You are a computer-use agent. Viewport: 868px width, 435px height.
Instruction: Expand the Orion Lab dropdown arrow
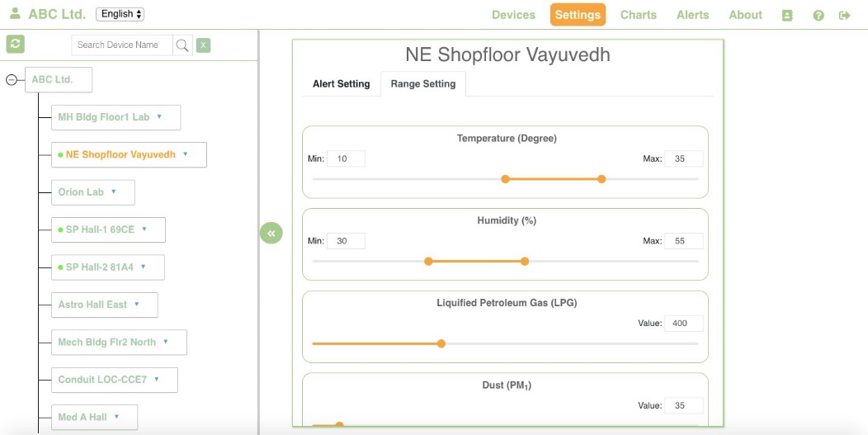coord(114,191)
